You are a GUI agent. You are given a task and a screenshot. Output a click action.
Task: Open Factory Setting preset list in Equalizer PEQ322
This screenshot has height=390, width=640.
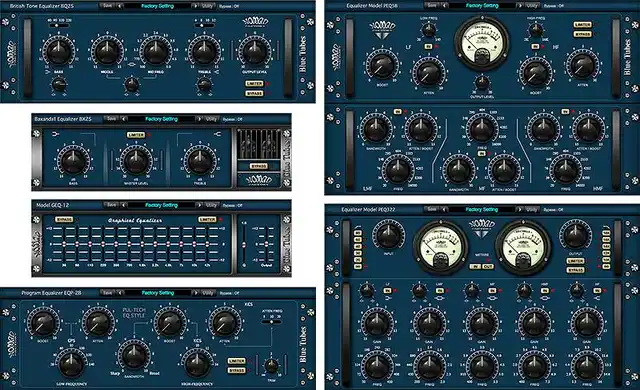[482, 209]
